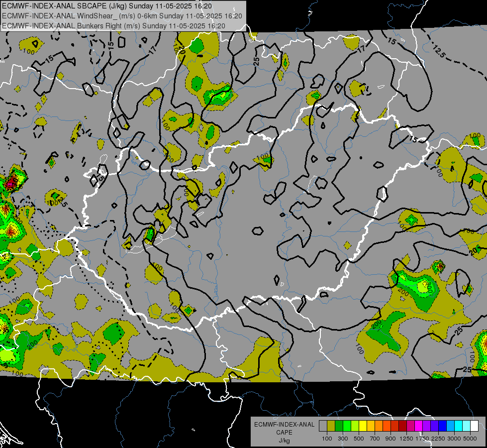Select the dark red maroon legend swatch
This screenshot has width=487, height=448.
point(402,426)
